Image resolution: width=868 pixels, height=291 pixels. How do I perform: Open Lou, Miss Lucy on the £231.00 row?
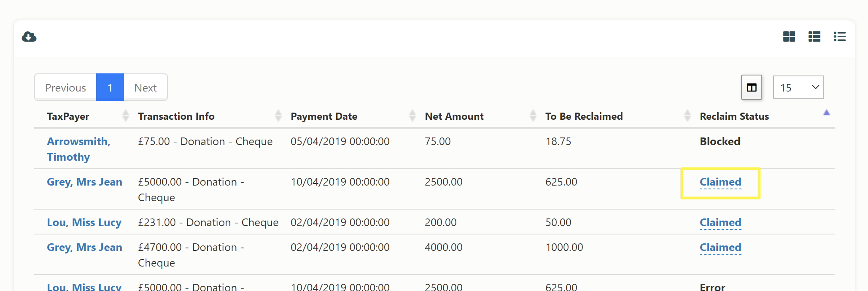pyautogui.click(x=84, y=223)
